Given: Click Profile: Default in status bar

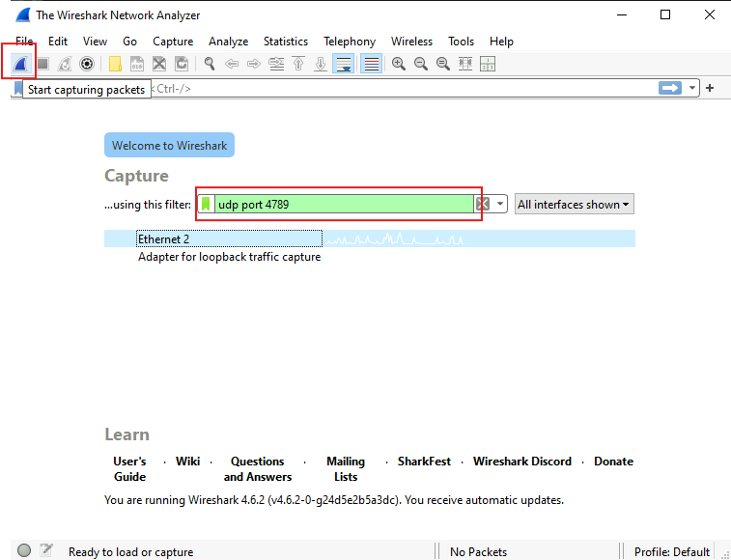Looking at the screenshot, I should pyautogui.click(x=672, y=551).
